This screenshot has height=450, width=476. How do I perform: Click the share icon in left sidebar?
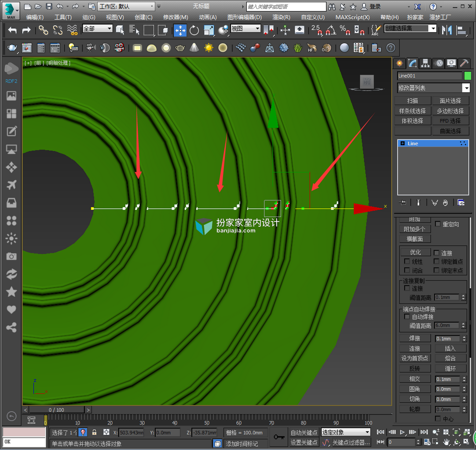(x=11, y=327)
